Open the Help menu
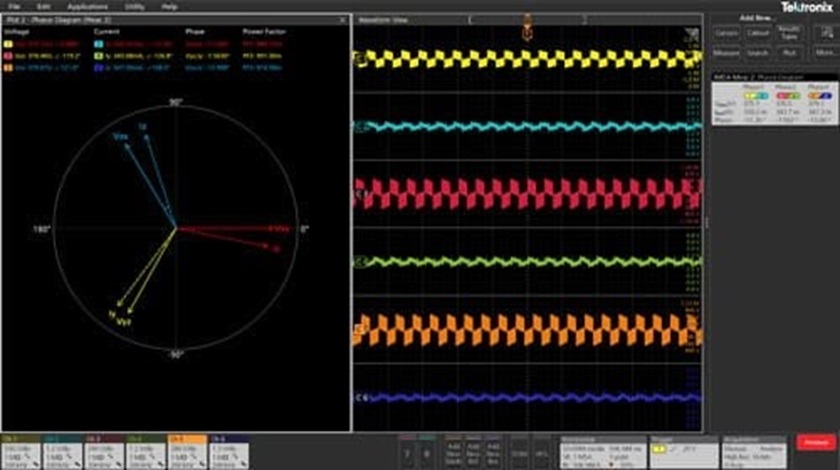 pos(169,7)
